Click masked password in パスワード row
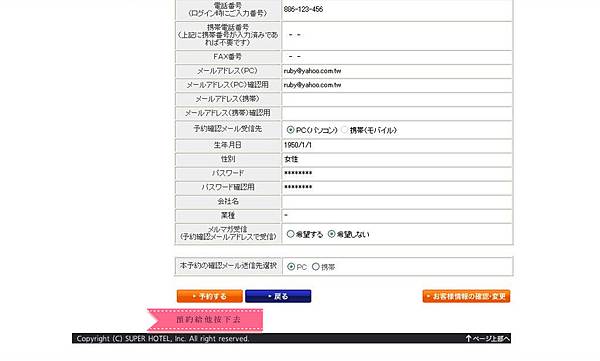Viewport: 600px width, 361px height. click(x=298, y=173)
